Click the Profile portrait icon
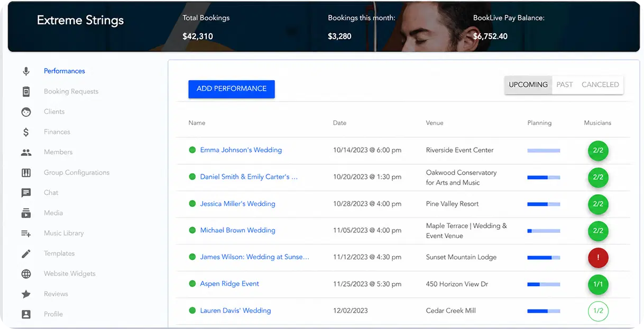Viewport: 644px width, 329px height. 26,314
